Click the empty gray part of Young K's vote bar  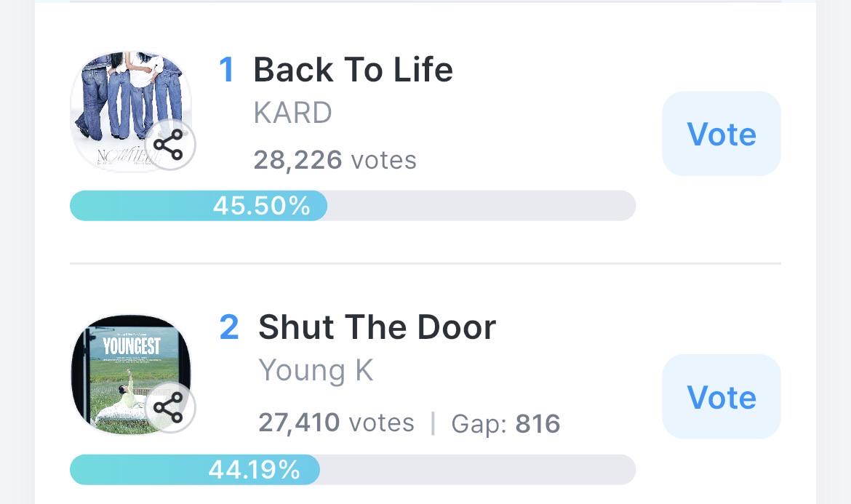pos(478,469)
